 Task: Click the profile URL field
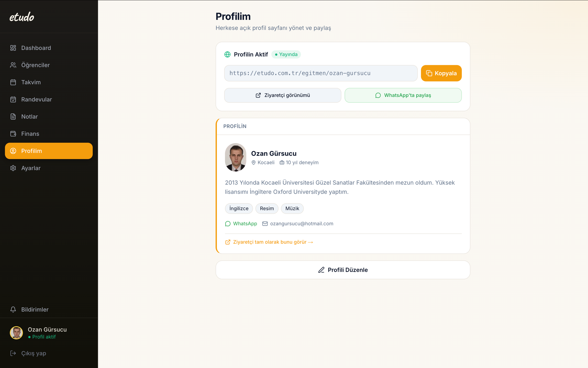(321, 73)
